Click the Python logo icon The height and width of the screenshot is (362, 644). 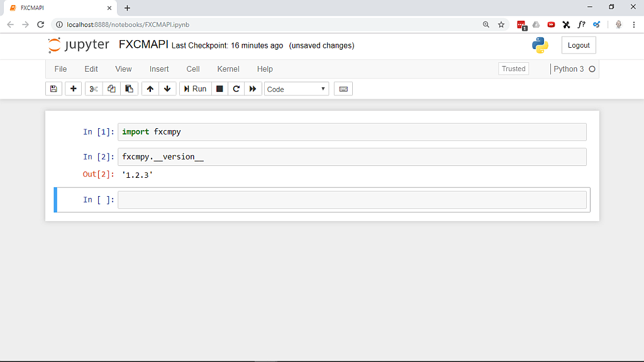[x=540, y=45]
